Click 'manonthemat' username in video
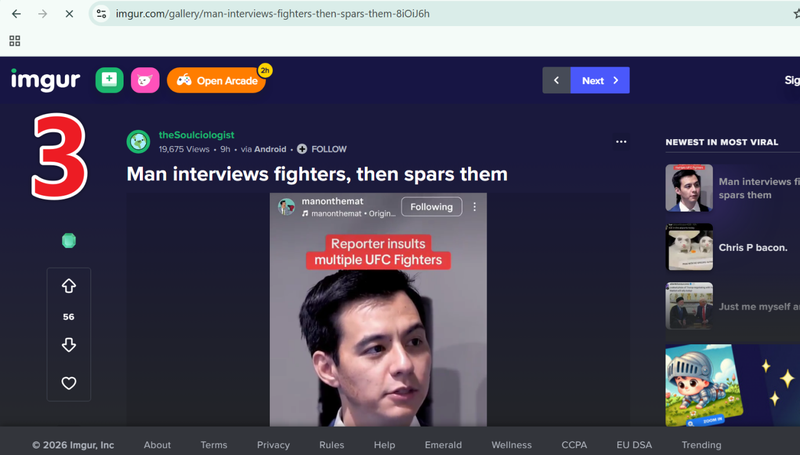The width and height of the screenshot is (800, 455). click(x=333, y=201)
